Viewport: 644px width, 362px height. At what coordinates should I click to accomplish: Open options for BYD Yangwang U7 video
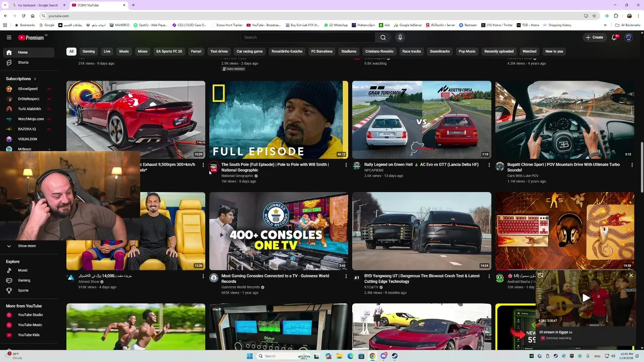(489, 277)
